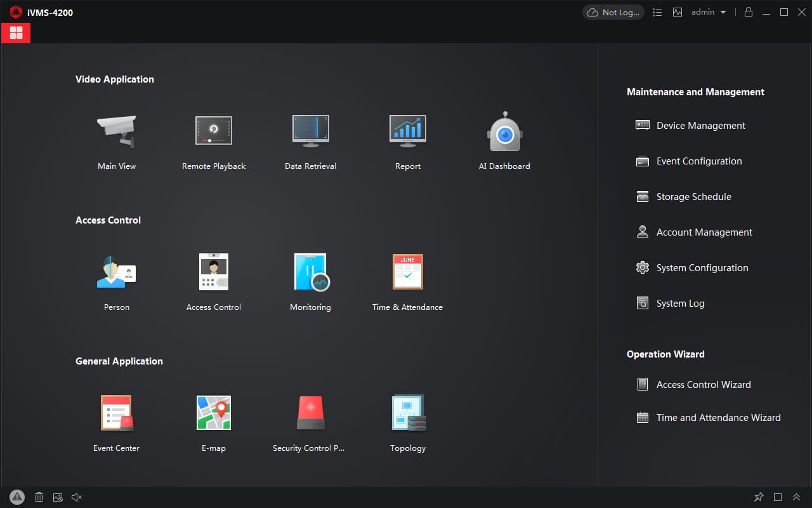Expand the bottom alarm panel chevrons
Screen dimensions: 812x508
click(797, 497)
